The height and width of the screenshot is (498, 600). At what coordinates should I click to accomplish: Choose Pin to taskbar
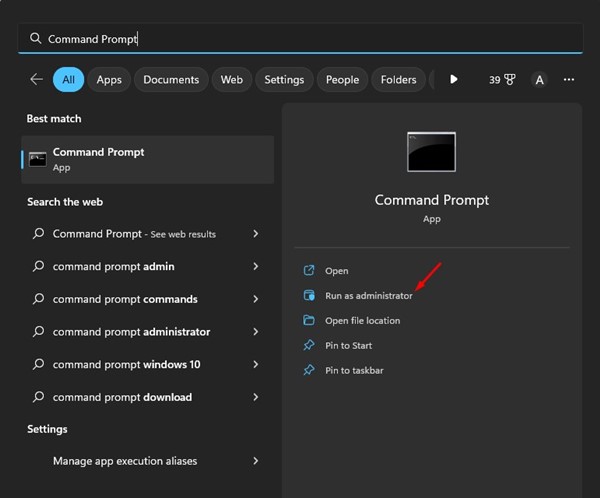[x=354, y=370]
